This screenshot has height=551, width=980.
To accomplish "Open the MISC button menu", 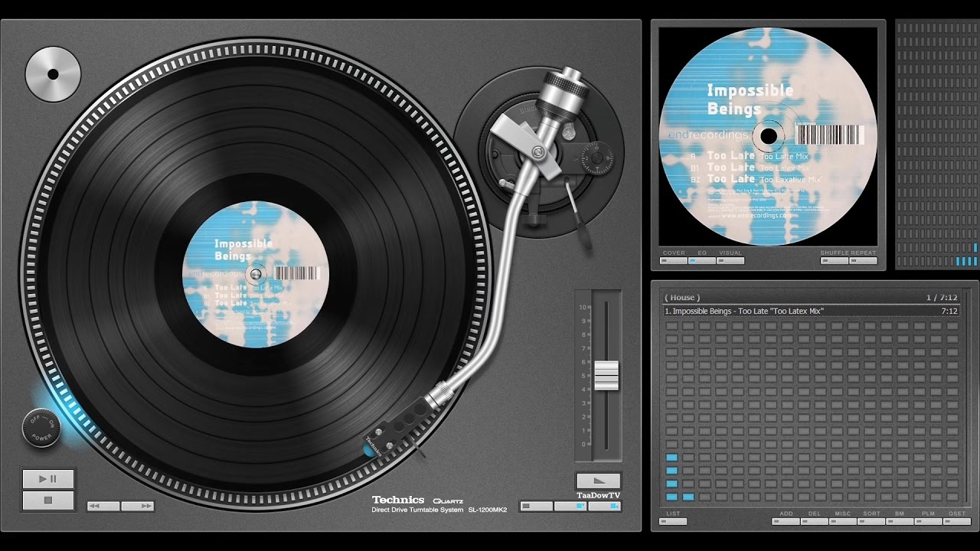I will tap(843, 521).
